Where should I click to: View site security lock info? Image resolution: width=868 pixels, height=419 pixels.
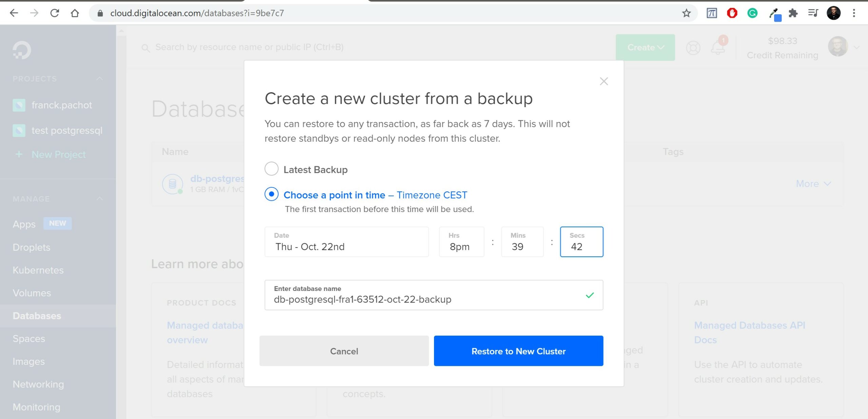coord(100,13)
